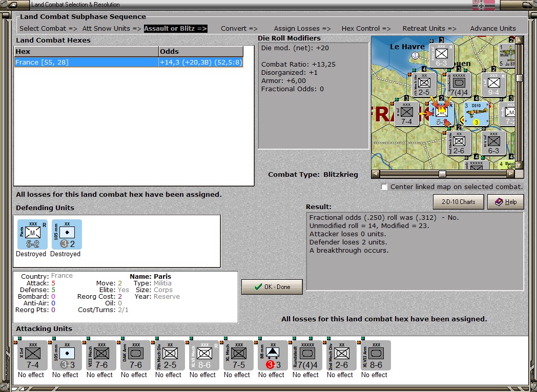Click the Combat Type: Blitzkrieg label
537x392 pixels.
point(313,175)
